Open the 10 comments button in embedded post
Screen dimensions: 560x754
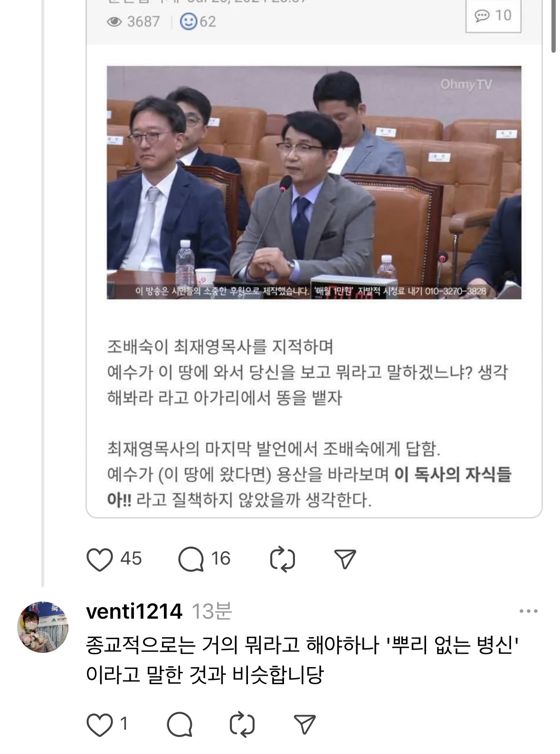[x=493, y=16]
